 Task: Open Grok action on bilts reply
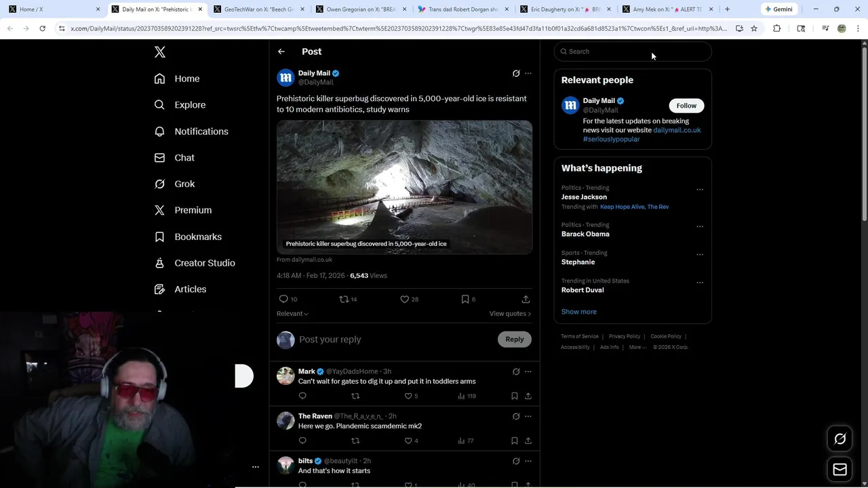point(516,461)
